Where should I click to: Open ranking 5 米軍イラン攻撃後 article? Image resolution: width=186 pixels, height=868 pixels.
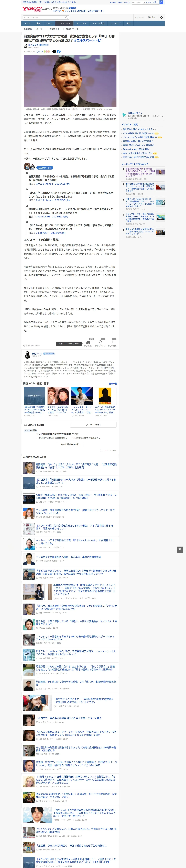click(140, 231)
